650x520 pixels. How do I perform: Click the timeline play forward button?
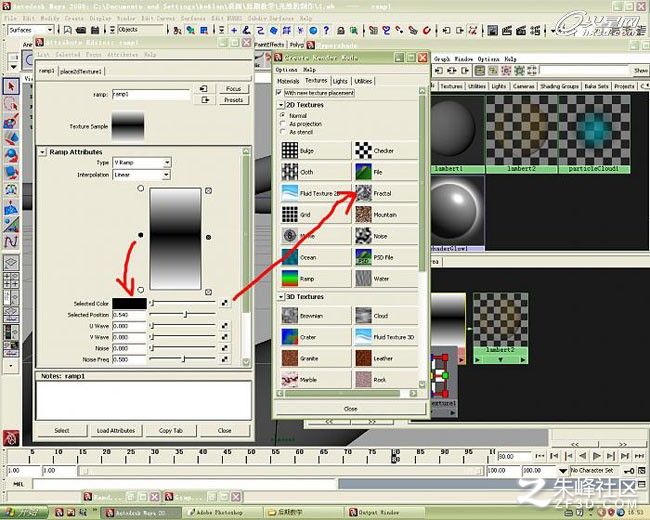pos(597,456)
